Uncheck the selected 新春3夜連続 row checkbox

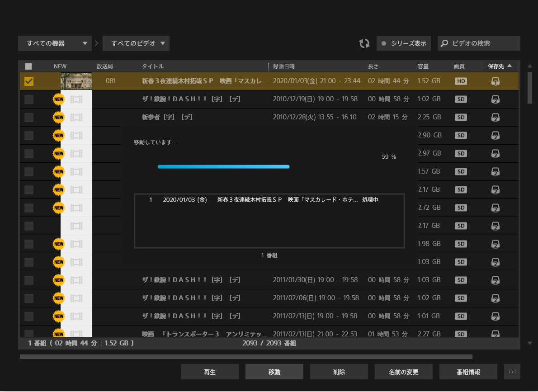point(29,81)
